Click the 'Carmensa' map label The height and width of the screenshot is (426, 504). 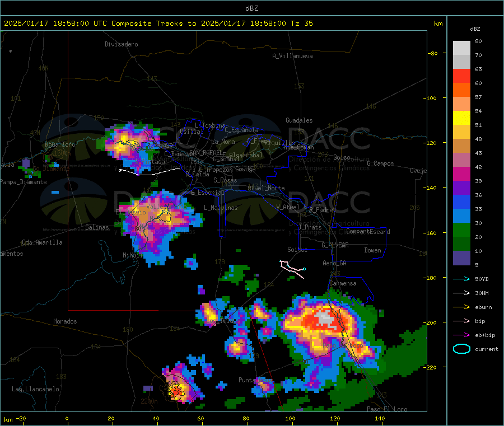pos(343,283)
